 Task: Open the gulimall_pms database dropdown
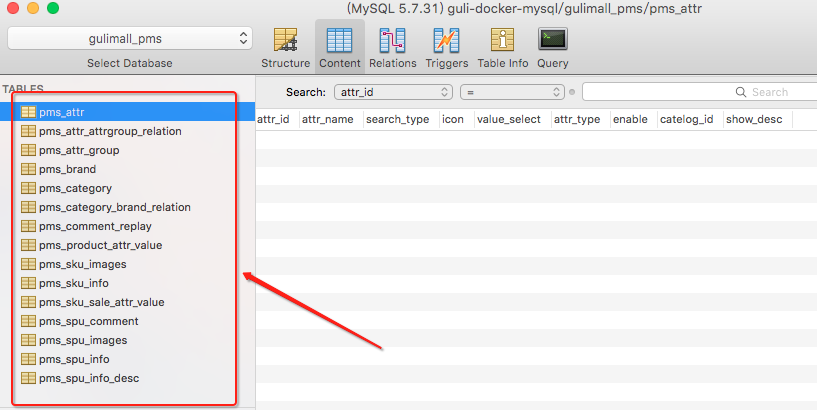pos(130,38)
